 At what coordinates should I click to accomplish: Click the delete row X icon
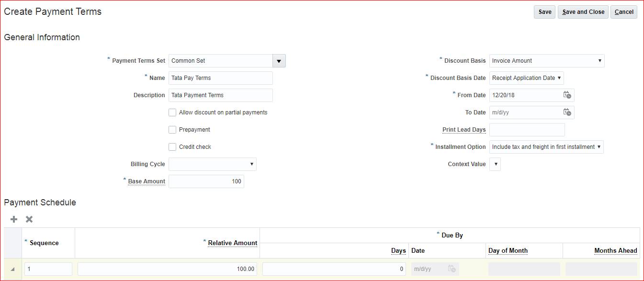coord(29,219)
